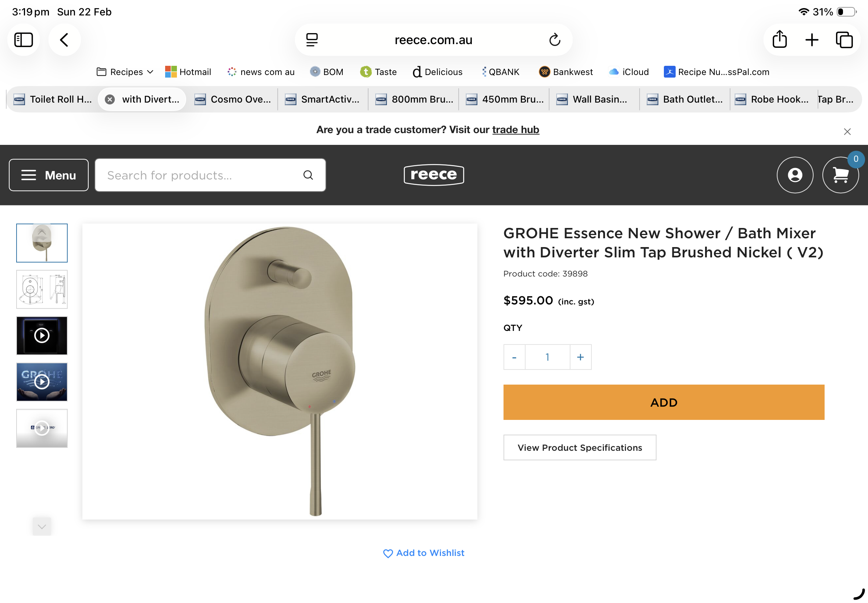Screen dimensions: 868x603
Task: Click the orange ADD button
Action: point(663,402)
